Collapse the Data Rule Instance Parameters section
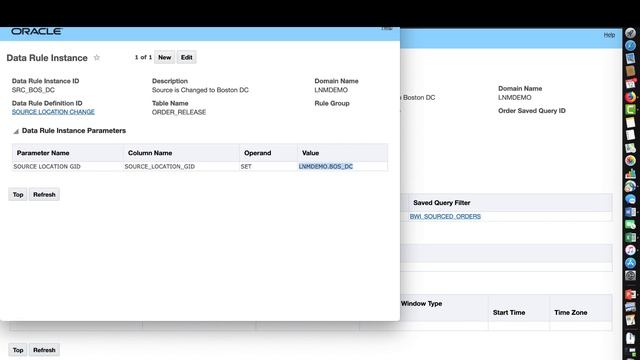Viewport: 640px width, 360px height. click(x=16, y=131)
